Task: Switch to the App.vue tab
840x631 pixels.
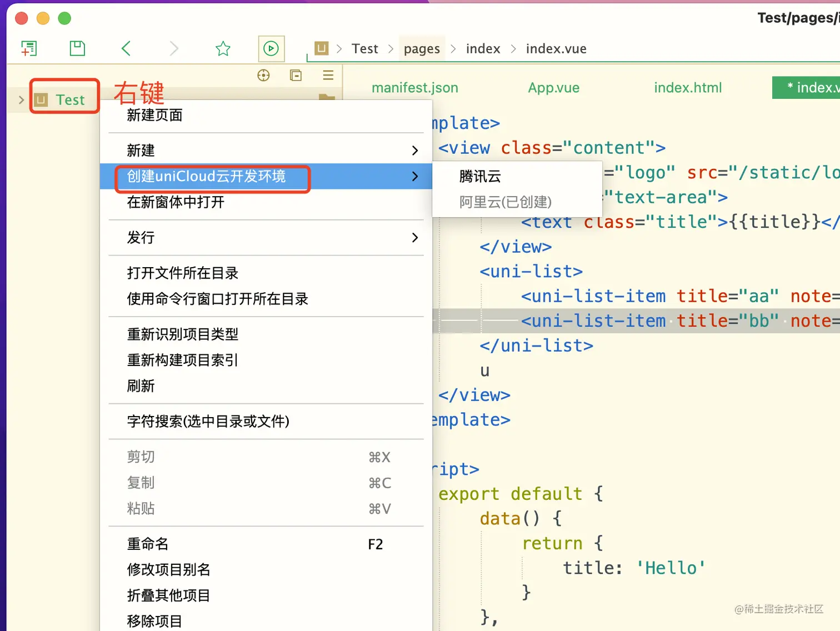Action: coord(554,88)
